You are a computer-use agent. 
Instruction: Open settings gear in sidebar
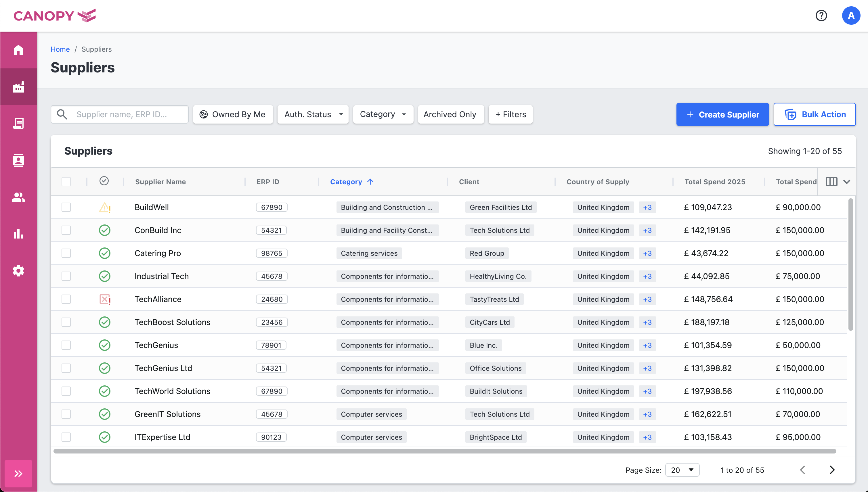(18, 271)
